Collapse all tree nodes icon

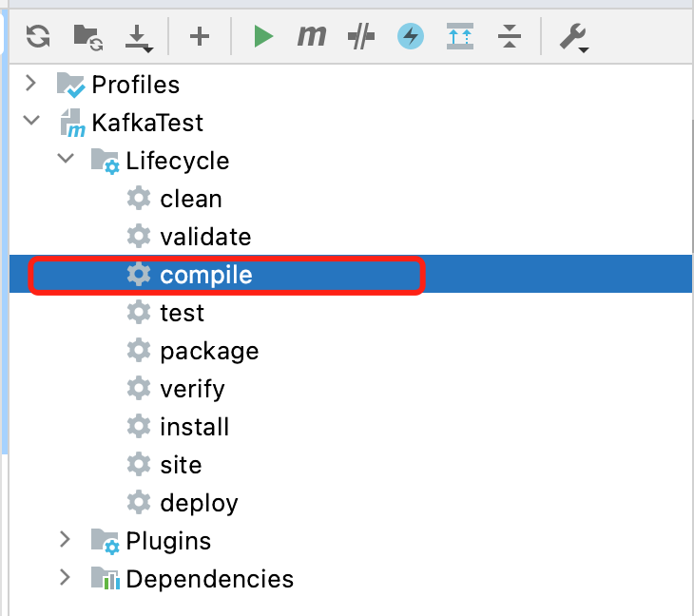[x=510, y=36]
